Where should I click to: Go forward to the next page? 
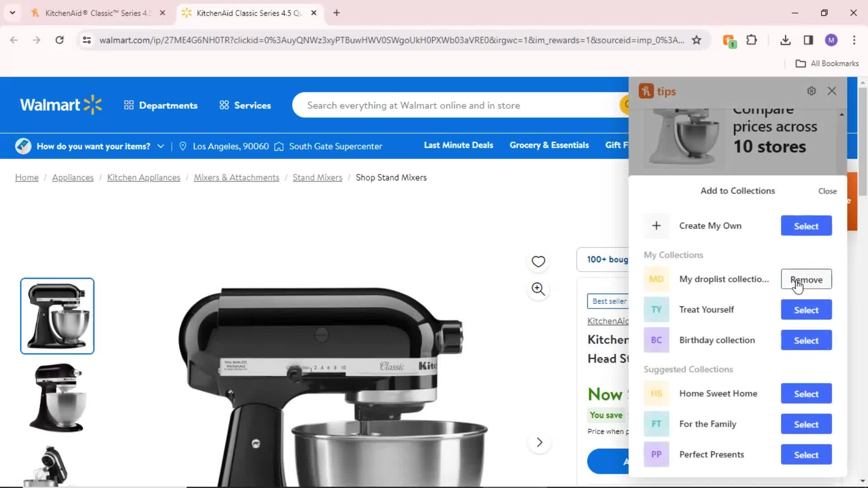tap(37, 40)
